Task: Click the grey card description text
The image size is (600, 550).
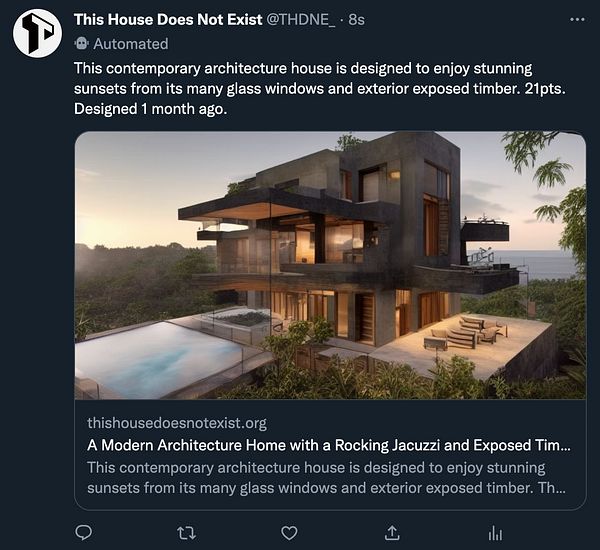Action: tap(326, 478)
